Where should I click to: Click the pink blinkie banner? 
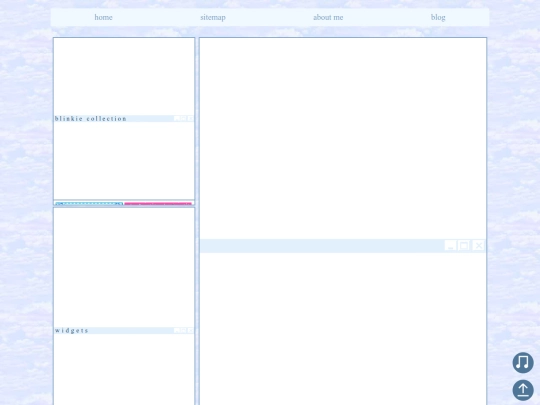(158, 204)
